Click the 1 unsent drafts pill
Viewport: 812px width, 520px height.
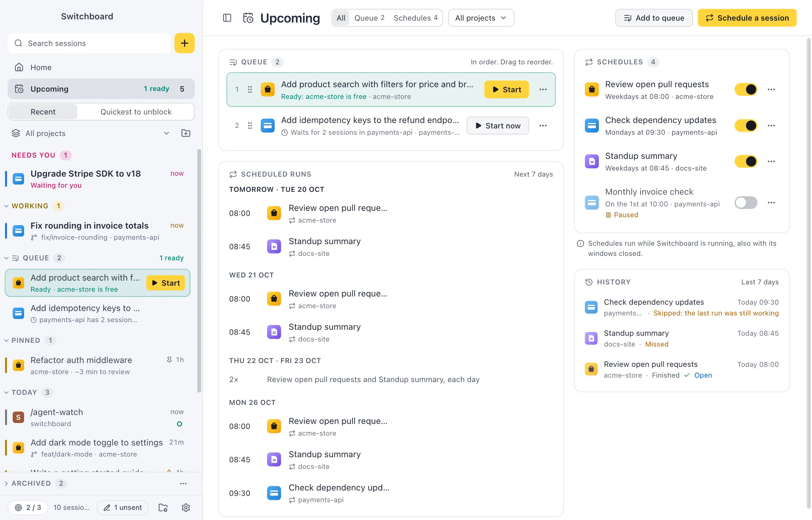(123, 508)
